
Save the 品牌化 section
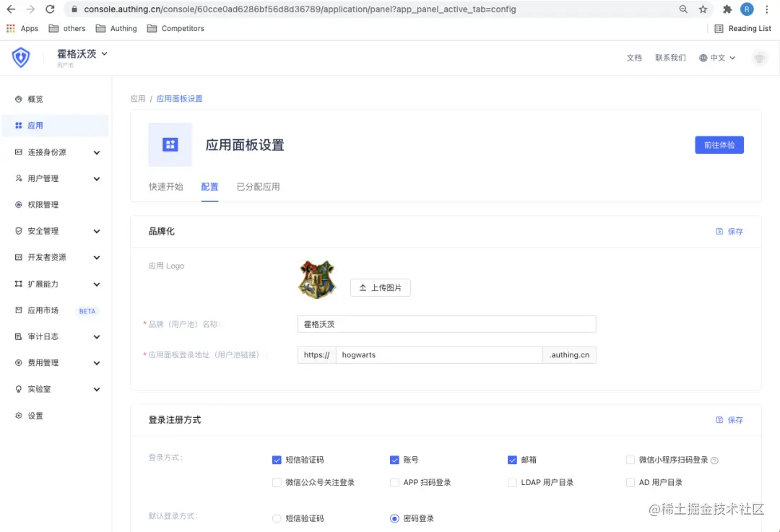729,231
